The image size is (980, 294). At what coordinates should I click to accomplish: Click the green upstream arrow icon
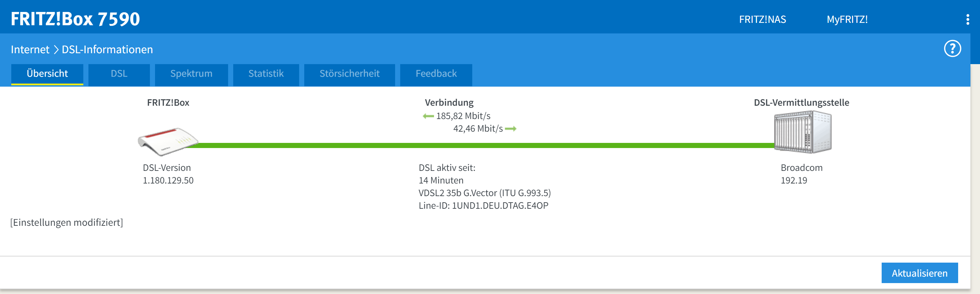(x=510, y=129)
